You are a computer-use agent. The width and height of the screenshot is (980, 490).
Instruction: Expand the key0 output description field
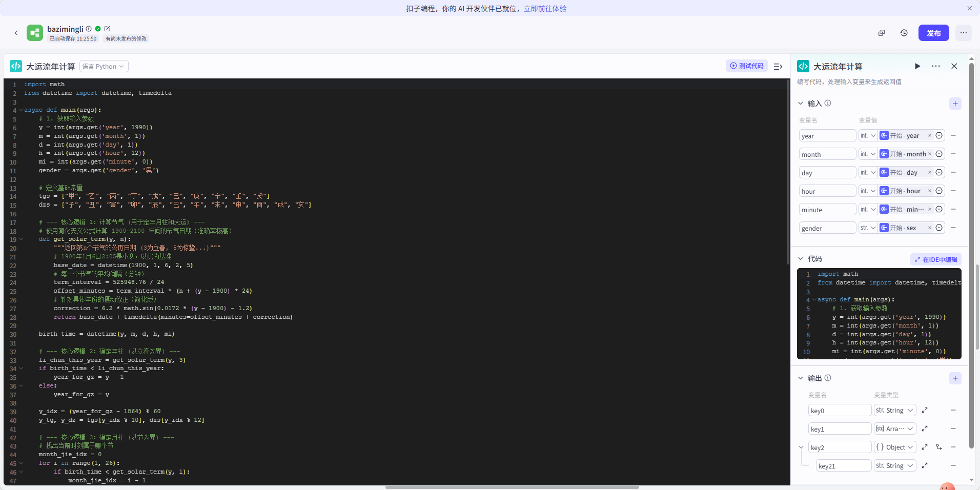click(x=925, y=410)
